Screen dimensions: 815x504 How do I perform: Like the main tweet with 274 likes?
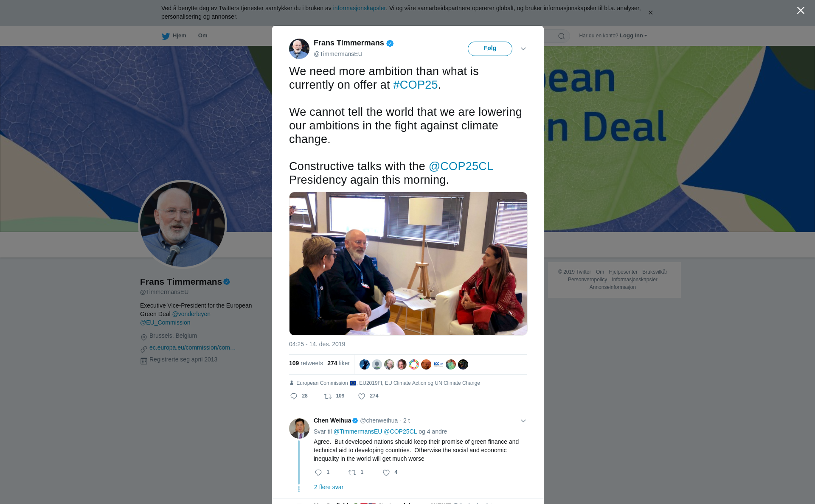(362, 396)
